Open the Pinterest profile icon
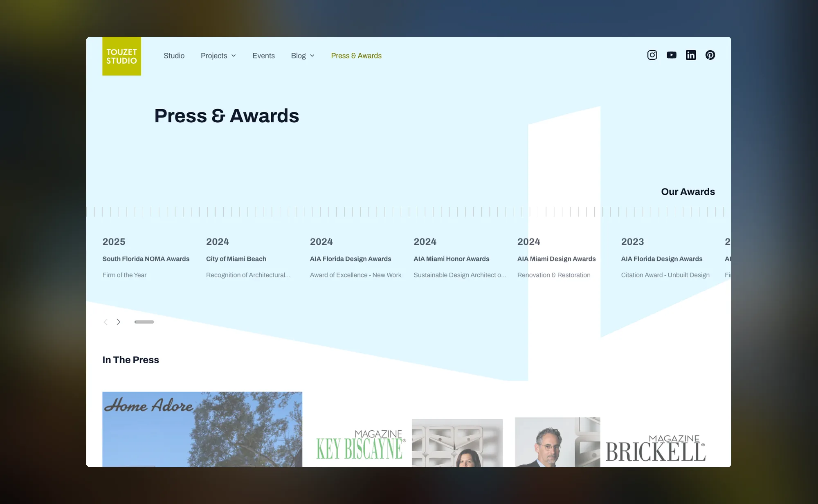818x504 pixels. click(x=710, y=55)
